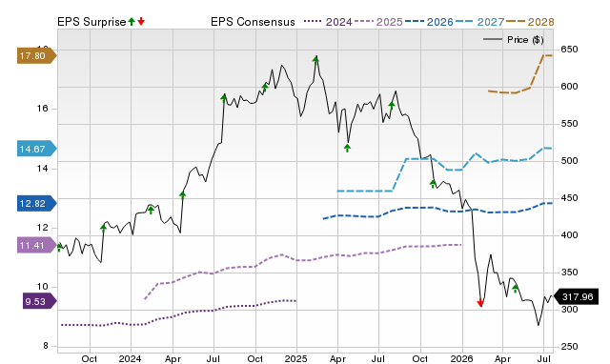Toggle the 2026 consensus series in the legend
This screenshot has width=610, height=364.
[429, 22]
